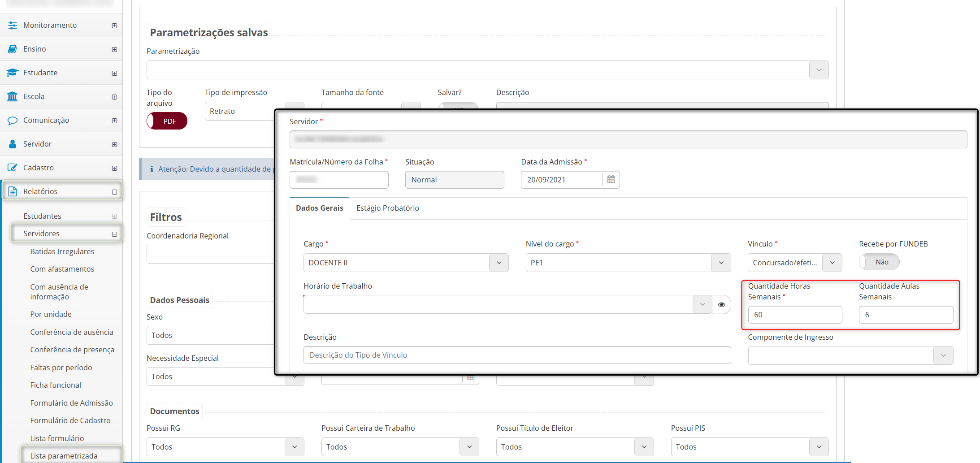Click the Cadastro edit pencil icon
This screenshot has width=980, height=463.
tap(13, 168)
